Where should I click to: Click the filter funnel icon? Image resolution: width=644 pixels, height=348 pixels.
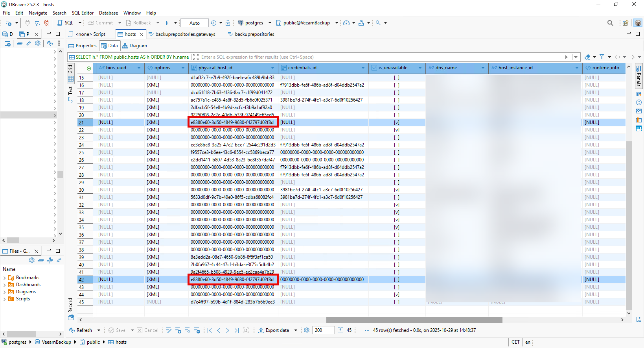click(602, 57)
